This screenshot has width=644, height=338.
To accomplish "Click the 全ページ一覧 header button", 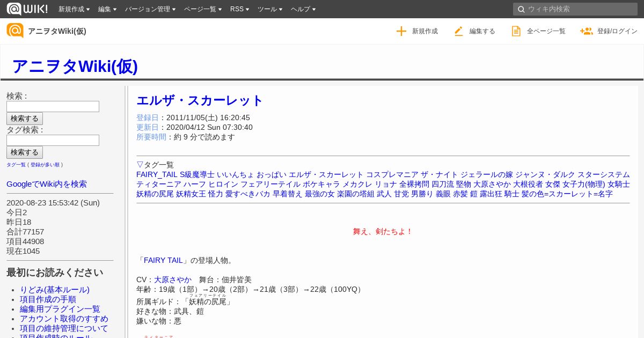I will (x=538, y=31).
